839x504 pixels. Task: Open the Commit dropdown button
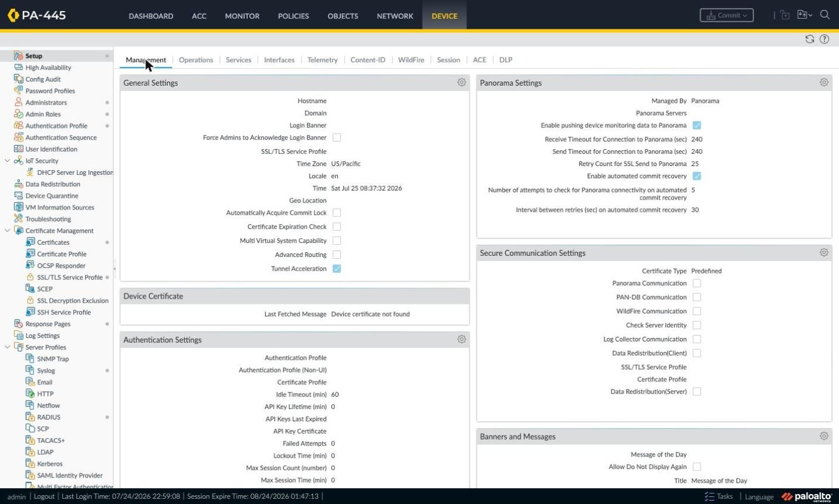726,15
